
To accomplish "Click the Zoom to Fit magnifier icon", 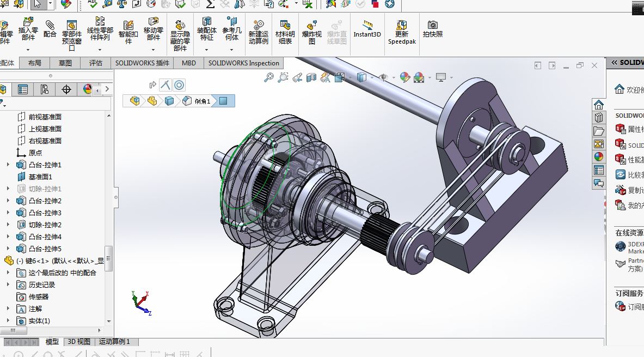I will [268, 77].
